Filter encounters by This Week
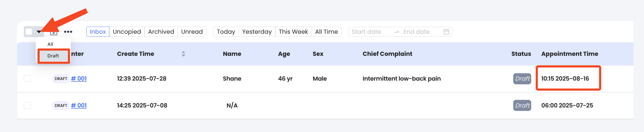 (293, 32)
